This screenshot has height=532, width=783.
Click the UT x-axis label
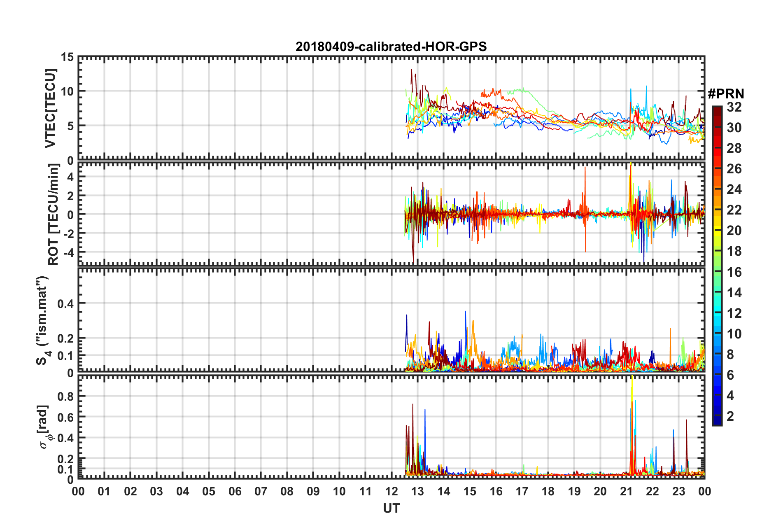391,509
